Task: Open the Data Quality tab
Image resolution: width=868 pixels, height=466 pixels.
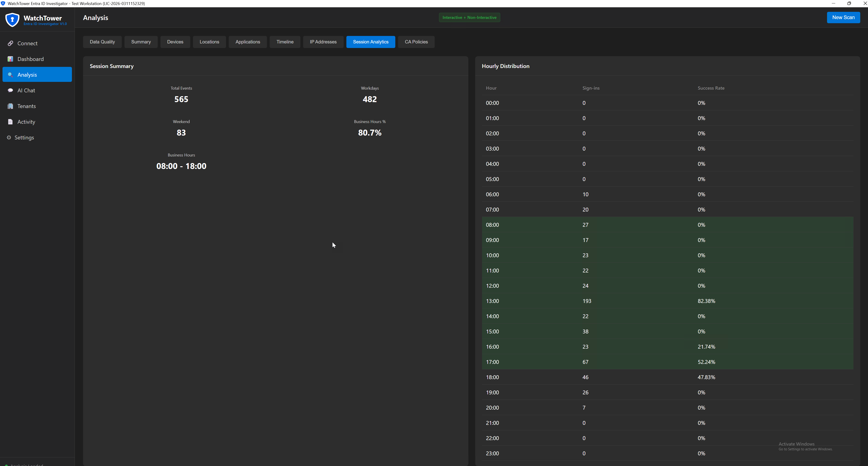Action: click(x=102, y=42)
